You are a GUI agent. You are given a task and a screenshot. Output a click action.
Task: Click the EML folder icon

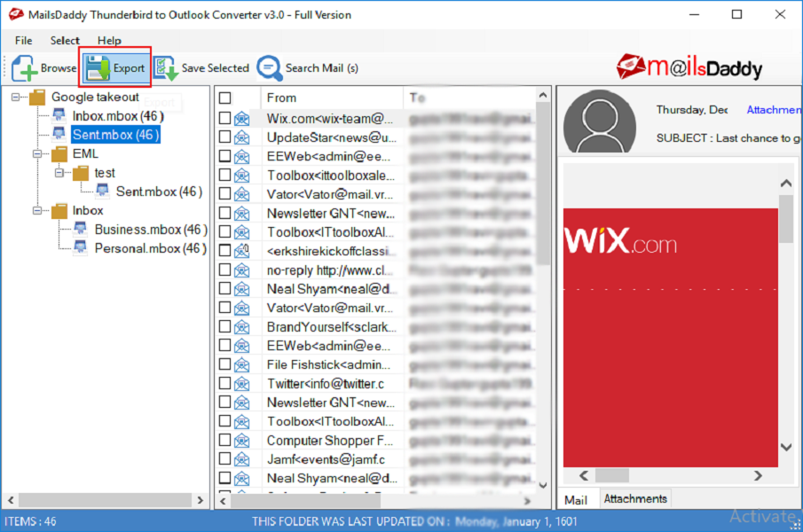coord(59,153)
